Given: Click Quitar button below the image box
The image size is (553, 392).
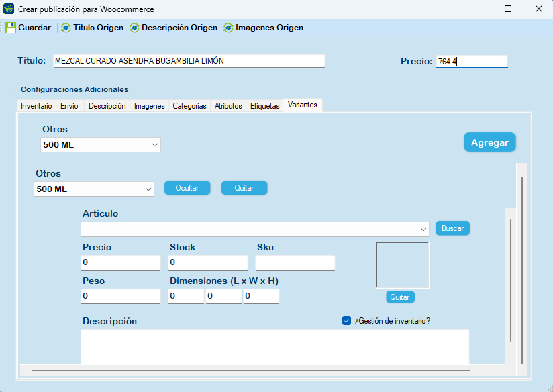Looking at the screenshot, I should 400,297.
